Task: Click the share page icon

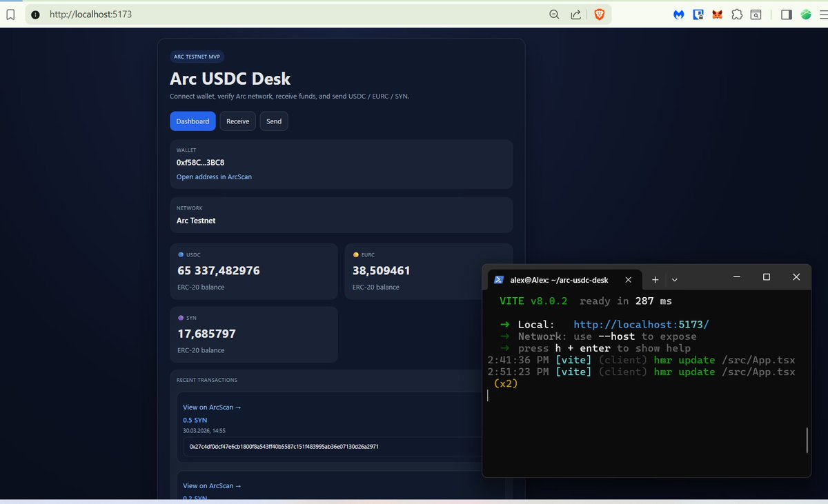Action: (575, 14)
